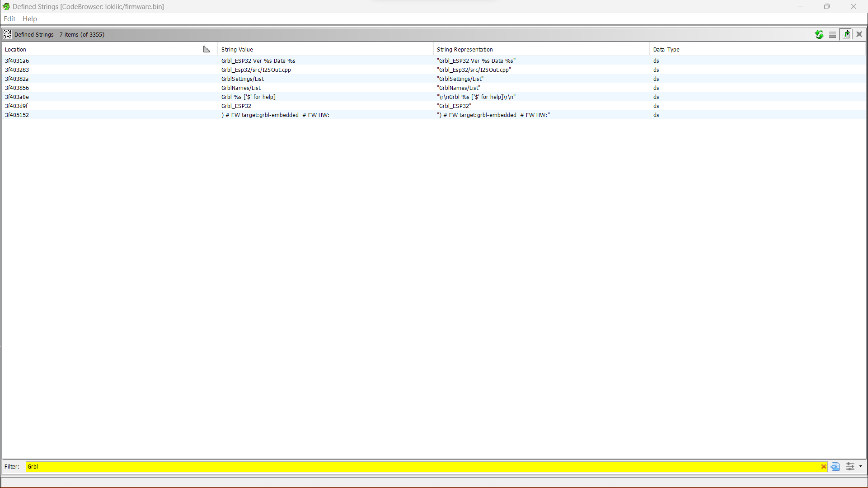Select row at location 3f403856
The width and height of the screenshot is (868, 488).
pyautogui.click(x=434, y=88)
